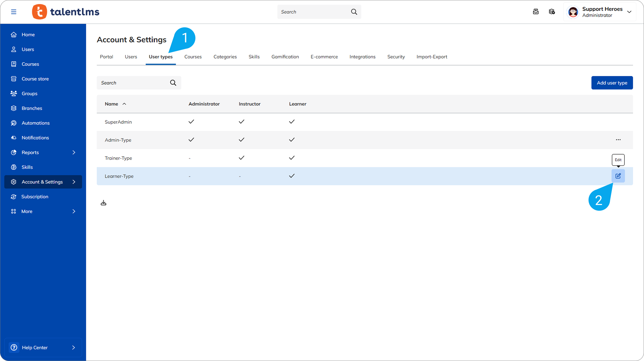Expand the Reports submenu arrow

74,152
